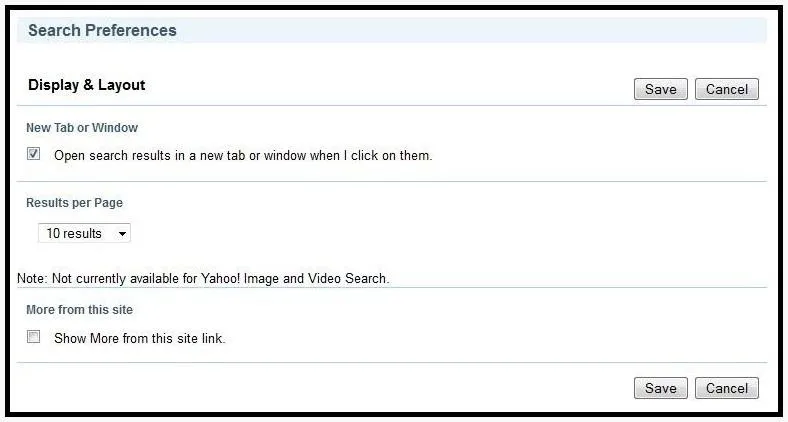Image resolution: width=788 pixels, height=422 pixels.
Task: Click the More from this site subheading
Action: click(79, 309)
